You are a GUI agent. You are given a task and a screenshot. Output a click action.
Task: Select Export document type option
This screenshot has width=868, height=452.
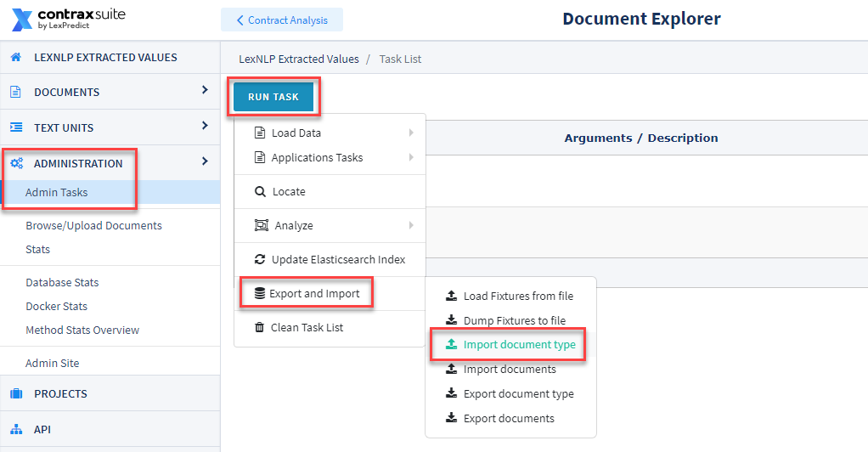point(510,393)
